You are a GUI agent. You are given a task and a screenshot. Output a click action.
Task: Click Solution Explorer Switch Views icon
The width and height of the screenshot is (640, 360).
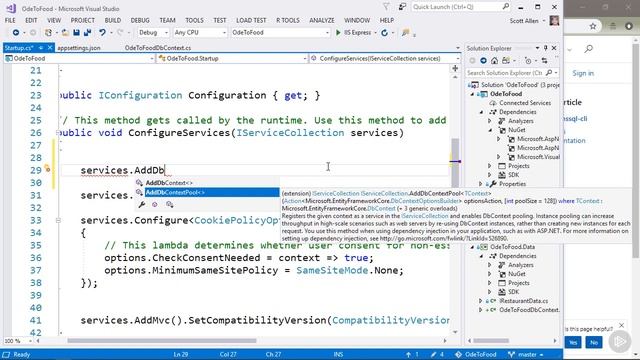(506, 61)
